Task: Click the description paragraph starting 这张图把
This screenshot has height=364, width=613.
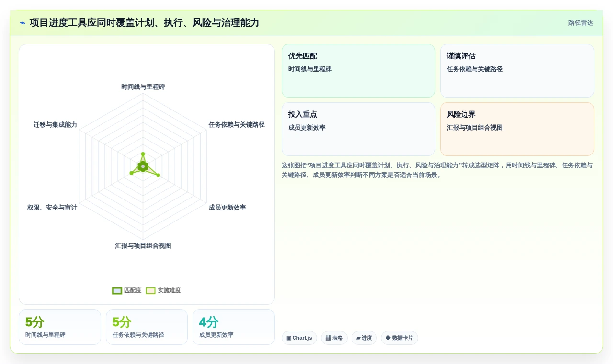Action: click(438, 170)
